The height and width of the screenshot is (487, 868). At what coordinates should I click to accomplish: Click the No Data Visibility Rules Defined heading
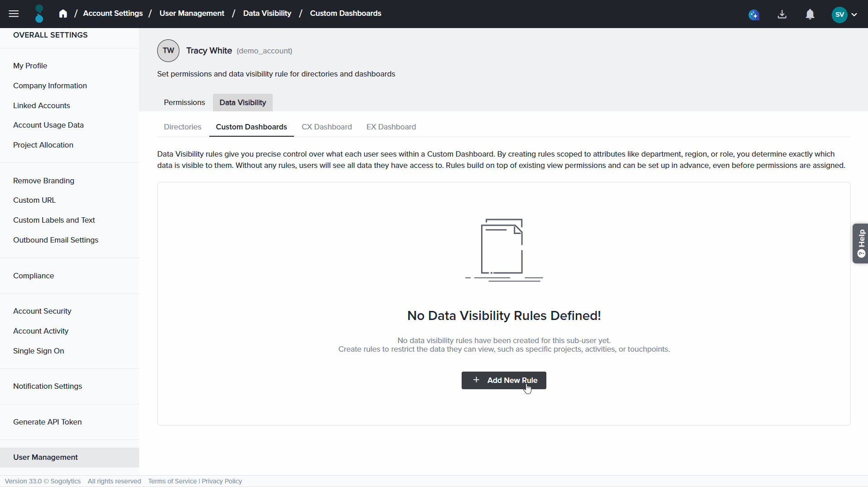(504, 315)
